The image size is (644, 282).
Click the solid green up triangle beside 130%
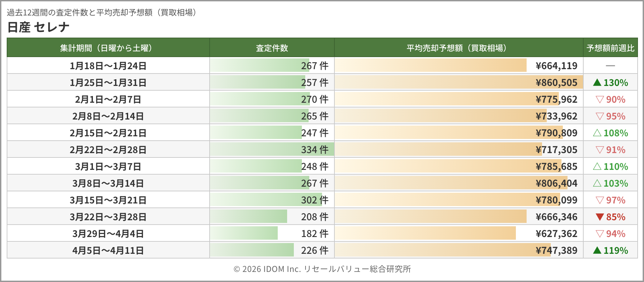coord(597,83)
